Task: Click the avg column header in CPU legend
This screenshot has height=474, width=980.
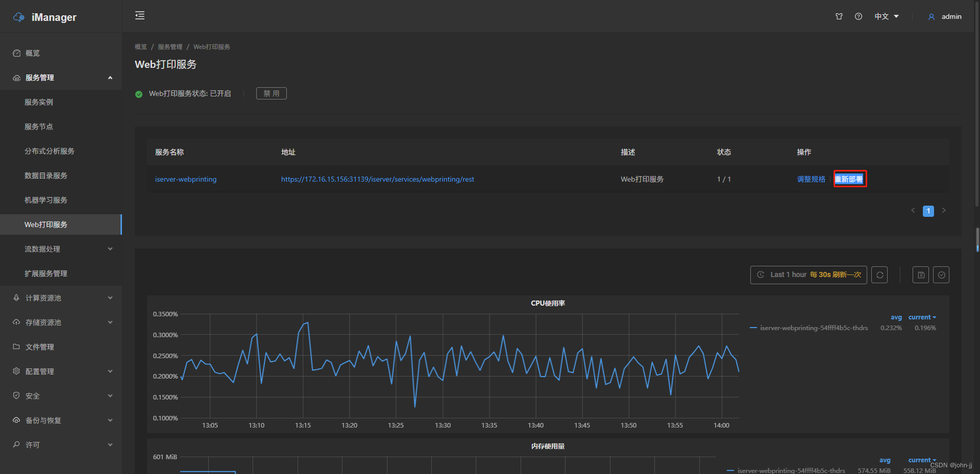Action: 896,317
